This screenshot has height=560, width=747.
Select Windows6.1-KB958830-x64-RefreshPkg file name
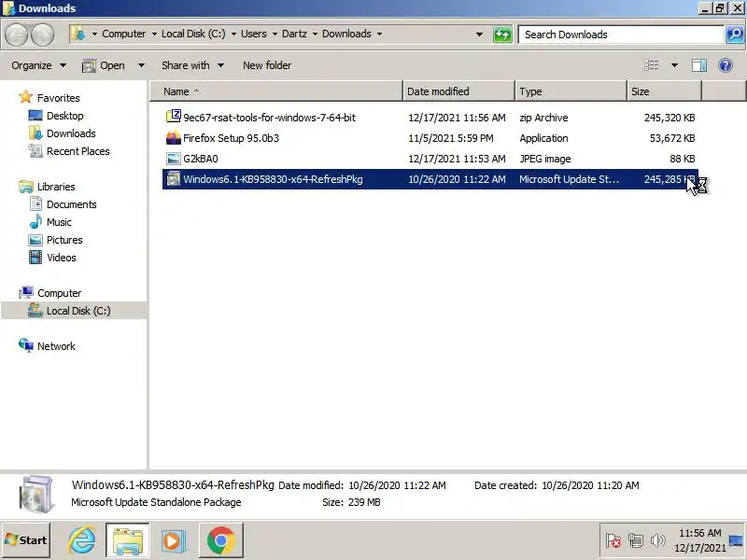[x=273, y=179]
